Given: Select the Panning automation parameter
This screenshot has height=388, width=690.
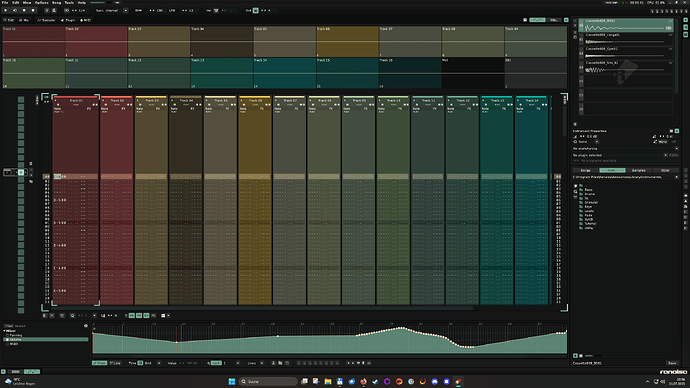Looking at the screenshot, I should click(x=16, y=335).
